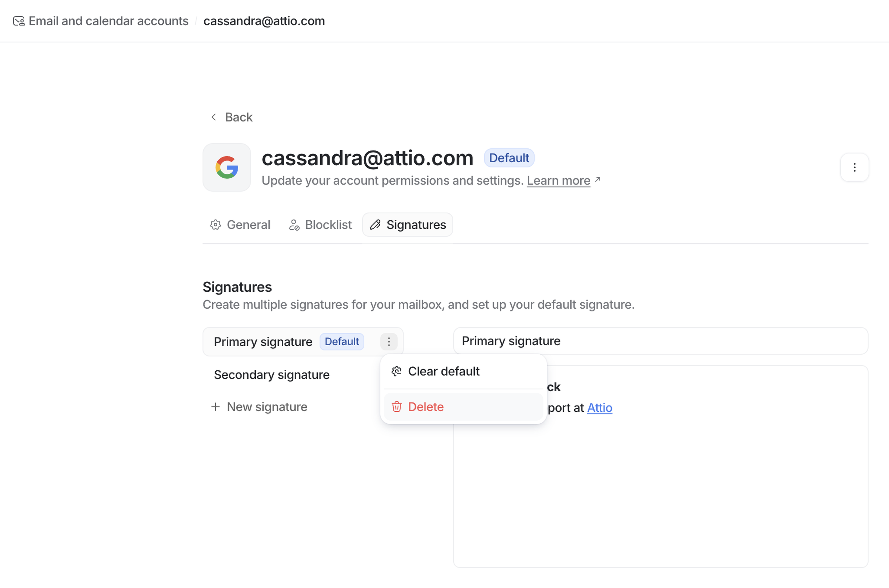Click the trash icon beside Delete
889x588 pixels.
397,407
